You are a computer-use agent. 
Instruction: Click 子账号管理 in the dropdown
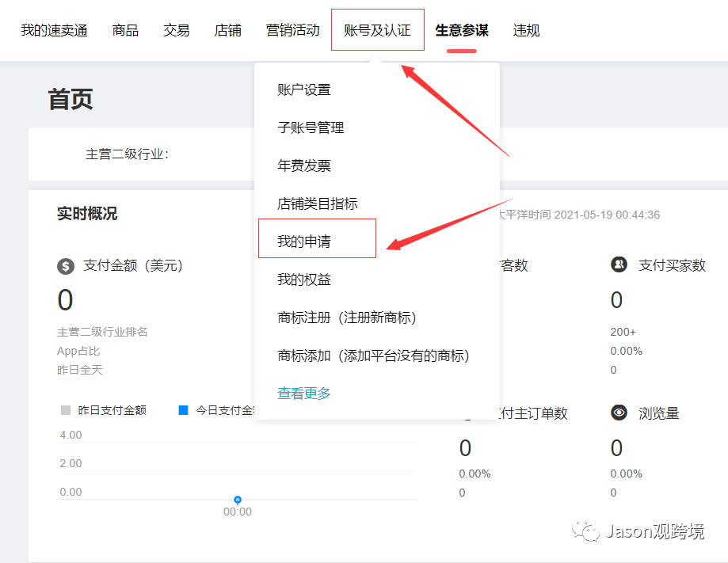tap(310, 127)
